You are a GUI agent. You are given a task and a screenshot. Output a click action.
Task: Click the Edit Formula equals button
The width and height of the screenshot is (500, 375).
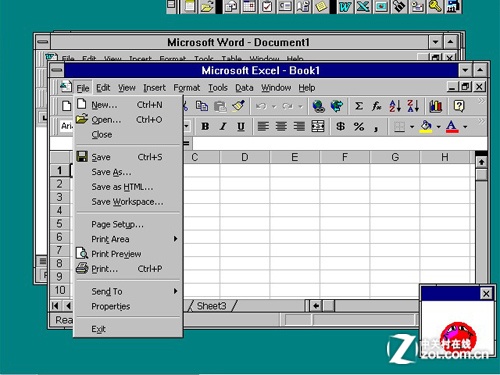coord(187,143)
